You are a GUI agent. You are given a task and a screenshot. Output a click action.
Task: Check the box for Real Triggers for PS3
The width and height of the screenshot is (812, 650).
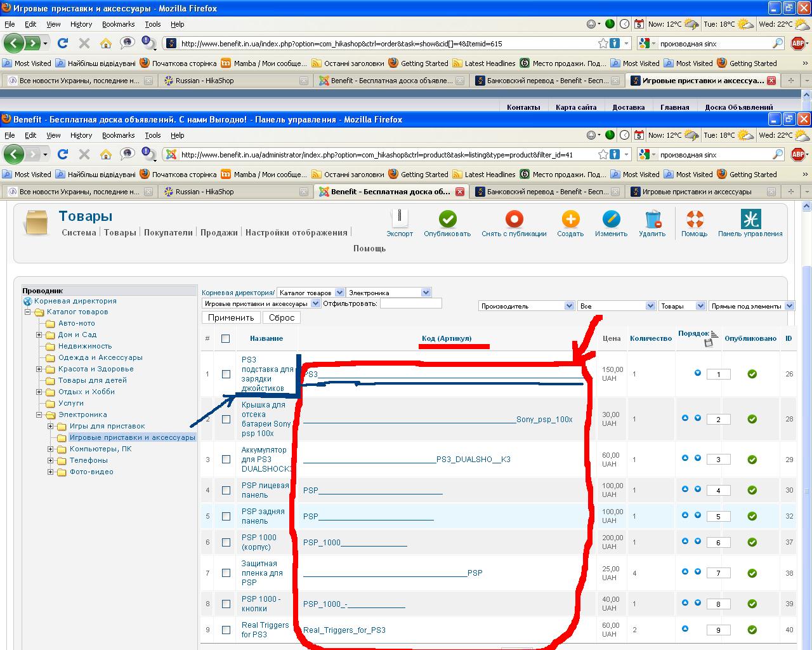226,630
